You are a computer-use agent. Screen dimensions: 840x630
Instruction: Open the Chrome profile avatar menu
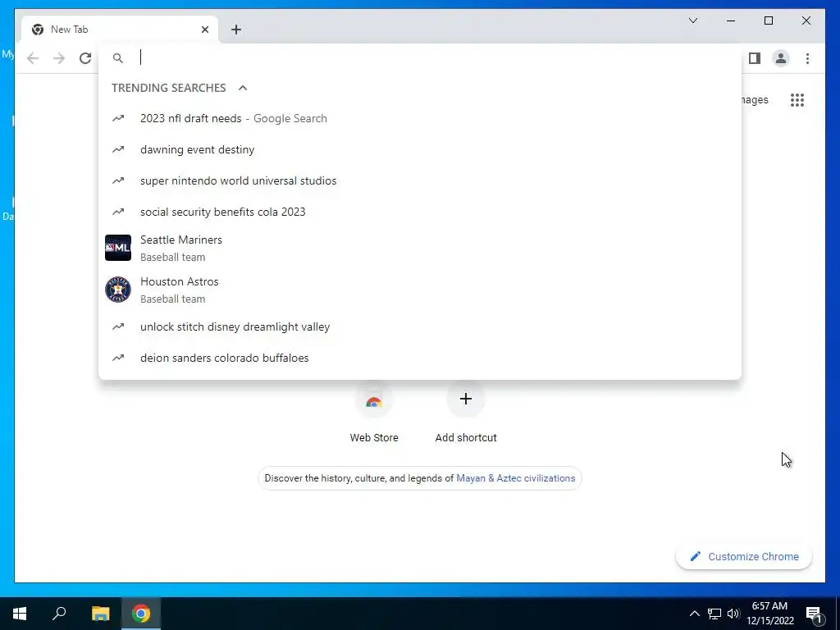pyautogui.click(x=781, y=58)
